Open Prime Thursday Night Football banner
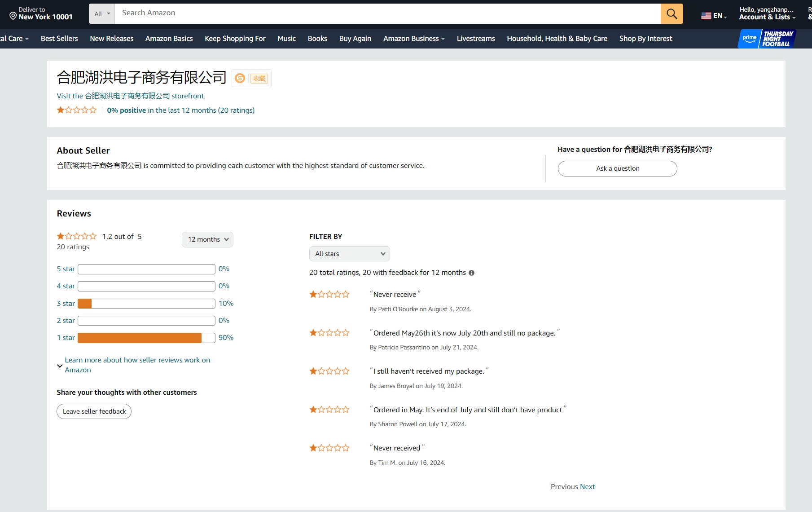 [x=767, y=39]
